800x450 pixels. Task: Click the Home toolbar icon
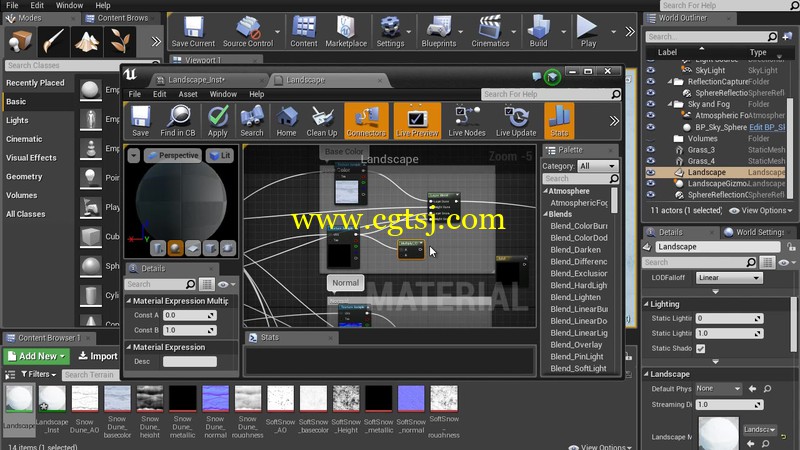point(286,120)
